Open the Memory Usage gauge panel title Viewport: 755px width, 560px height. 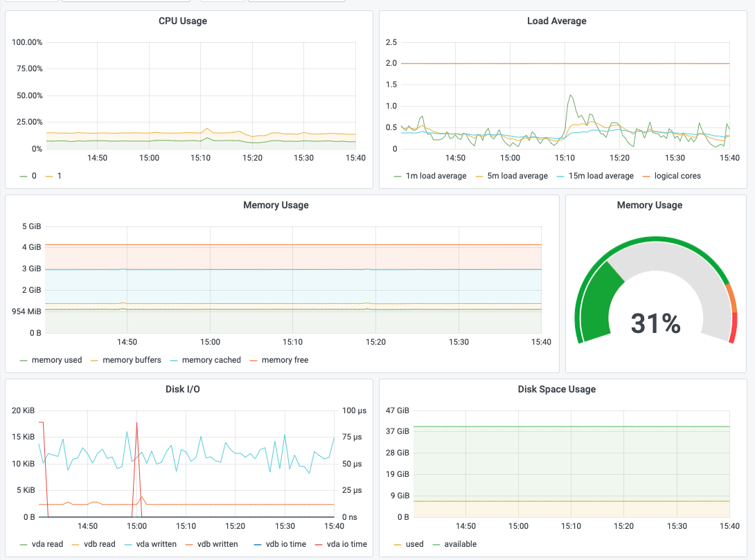[x=649, y=206]
